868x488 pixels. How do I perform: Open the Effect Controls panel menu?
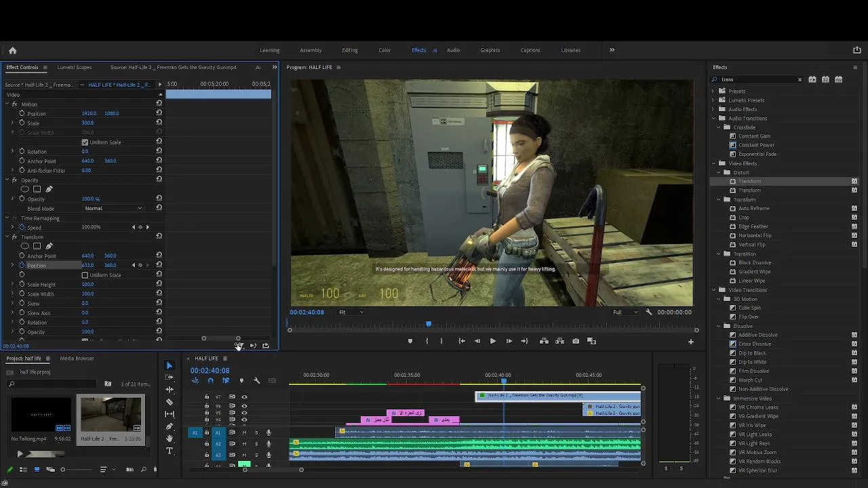[x=45, y=67]
